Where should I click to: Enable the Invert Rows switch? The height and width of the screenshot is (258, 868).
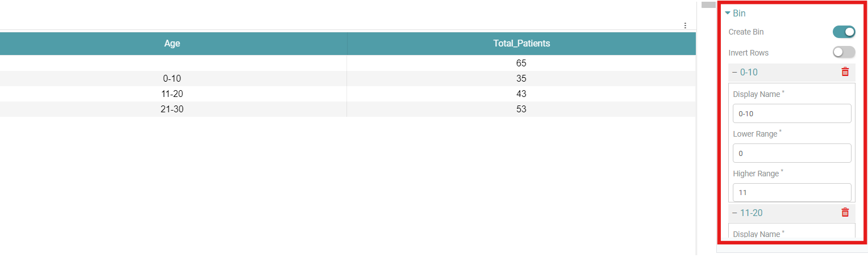tap(844, 53)
